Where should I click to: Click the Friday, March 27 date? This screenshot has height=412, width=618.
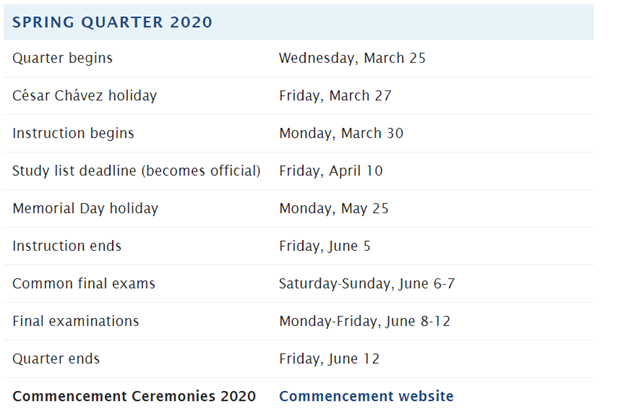pyautogui.click(x=335, y=96)
